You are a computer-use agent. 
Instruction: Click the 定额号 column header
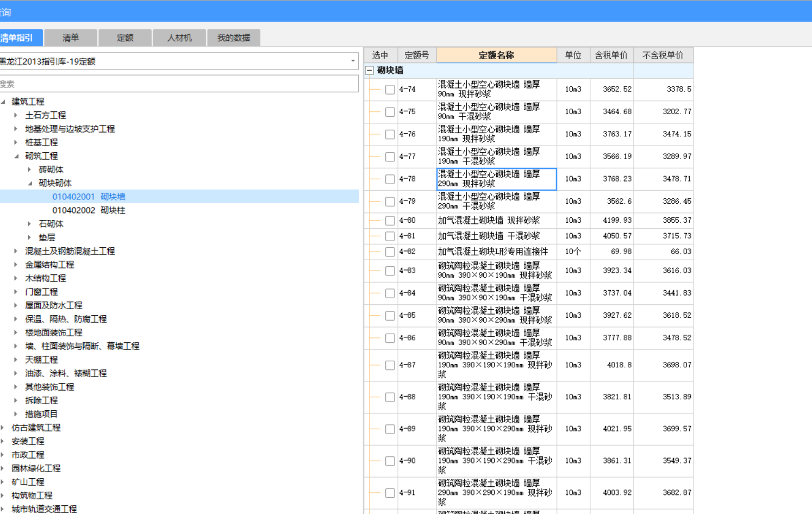click(417, 55)
